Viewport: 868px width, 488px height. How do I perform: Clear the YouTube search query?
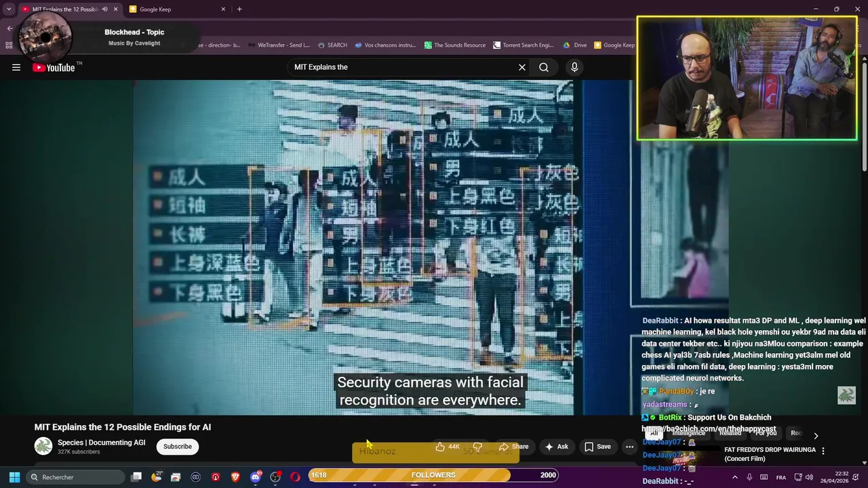tap(522, 67)
